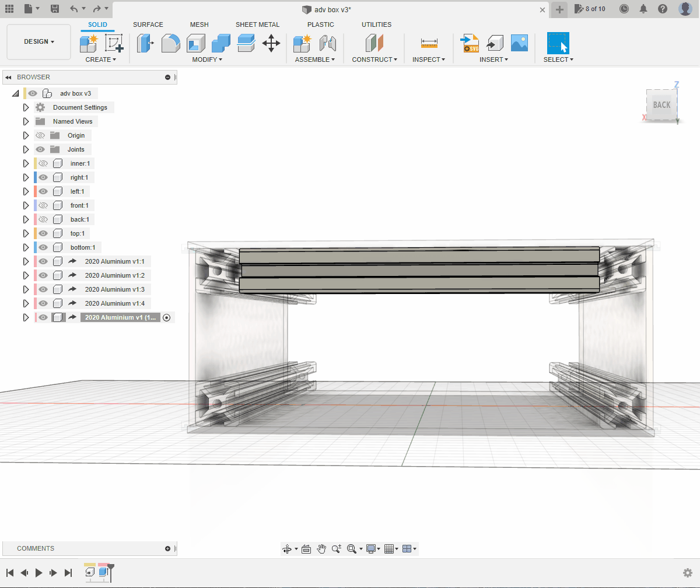Open the Create Sketch tool

pos(114,43)
